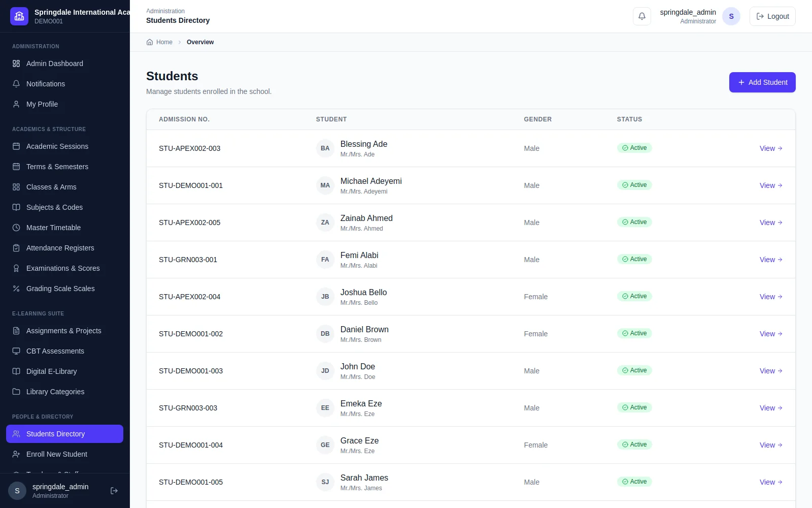The width and height of the screenshot is (812, 508).
Task: Click the Admin Dashboard grid icon
Action: pyautogui.click(x=16, y=63)
